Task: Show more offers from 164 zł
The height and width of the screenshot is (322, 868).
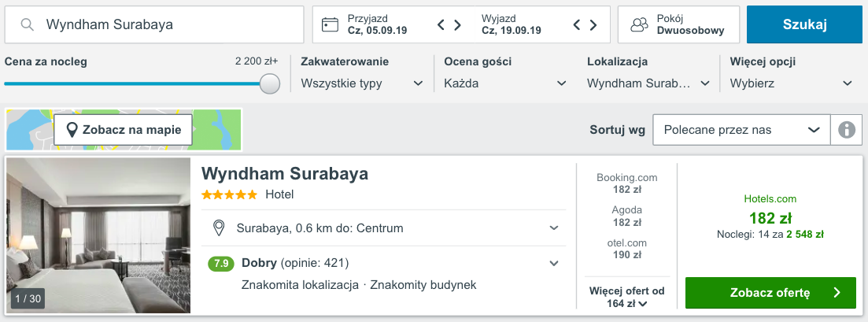Action: point(626,298)
